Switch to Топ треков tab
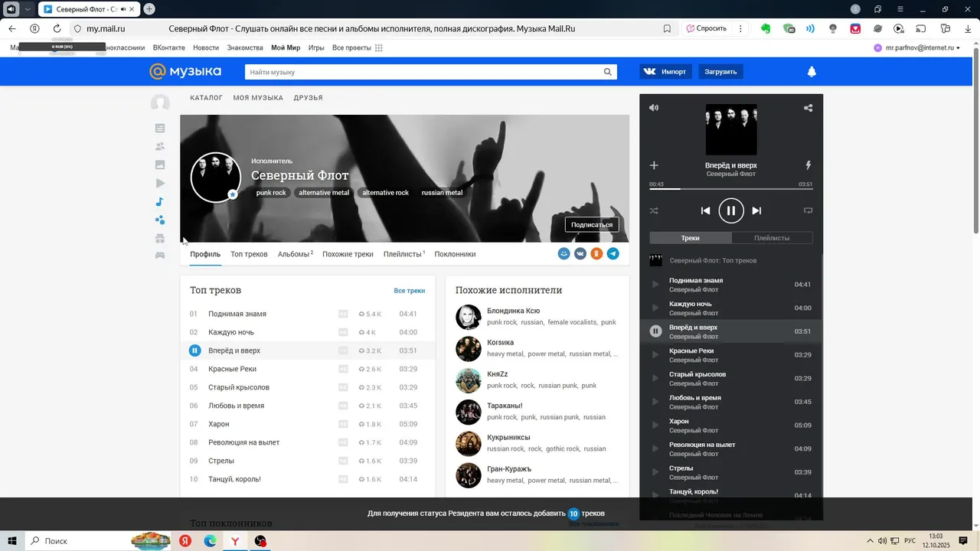The height and width of the screenshot is (551, 980). pyautogui.click(x=249, y=254)
